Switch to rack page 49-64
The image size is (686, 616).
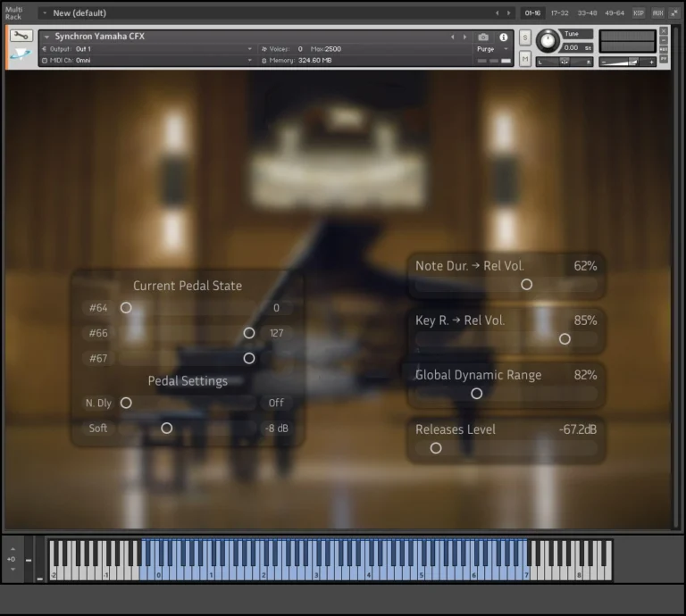[x=615, y=13]
